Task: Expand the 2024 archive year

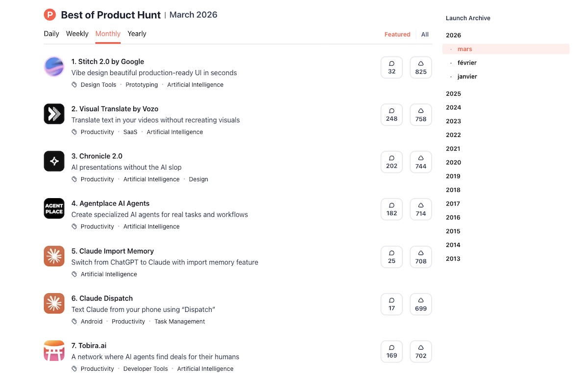Action: pyautogui.click(x=453, y=107)
